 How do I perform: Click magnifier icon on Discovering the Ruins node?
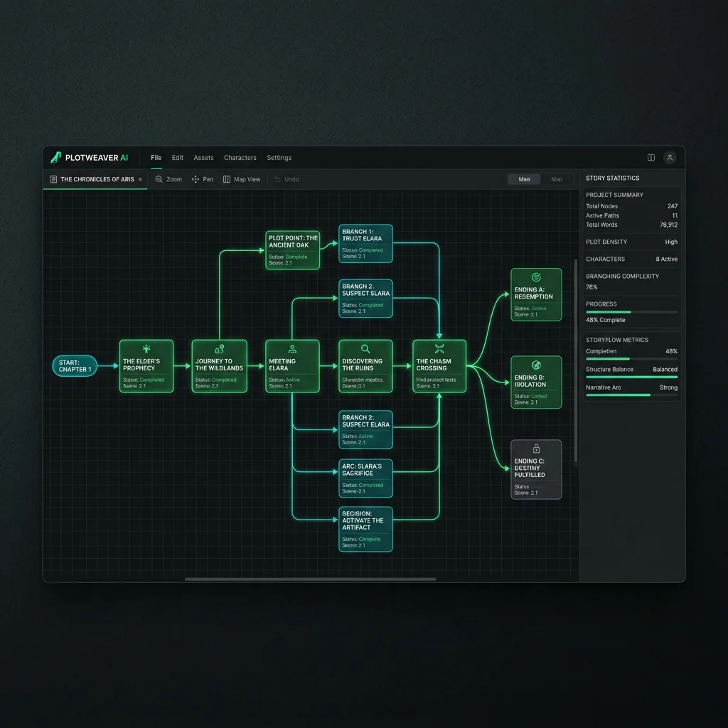coord(365,349)
